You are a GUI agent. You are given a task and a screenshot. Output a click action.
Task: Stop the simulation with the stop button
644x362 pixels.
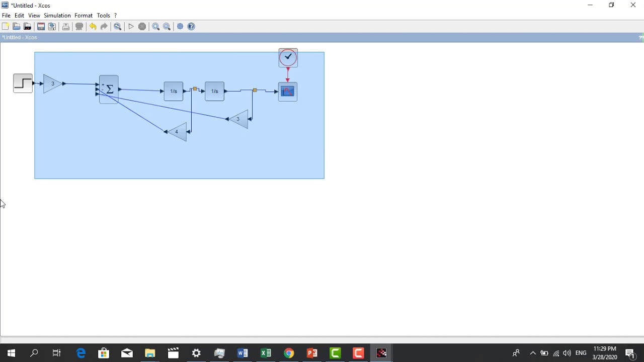142,27
